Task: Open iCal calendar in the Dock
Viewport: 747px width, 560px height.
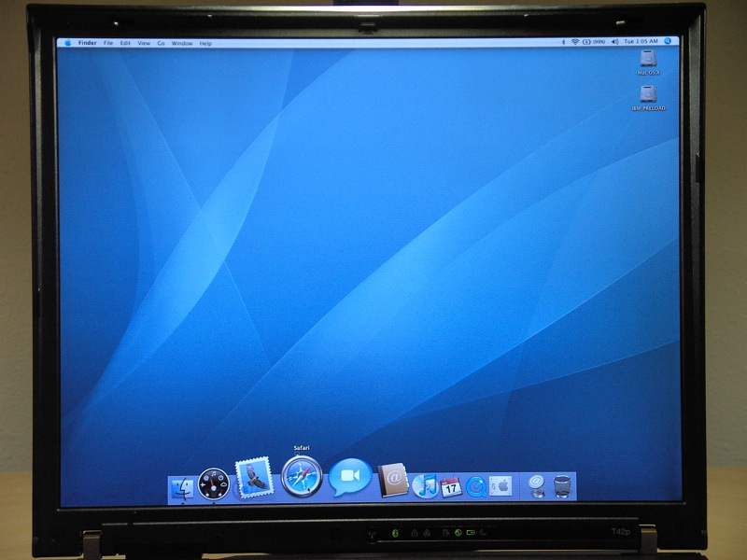Action: pyautogui.click(x=451, y=486)
